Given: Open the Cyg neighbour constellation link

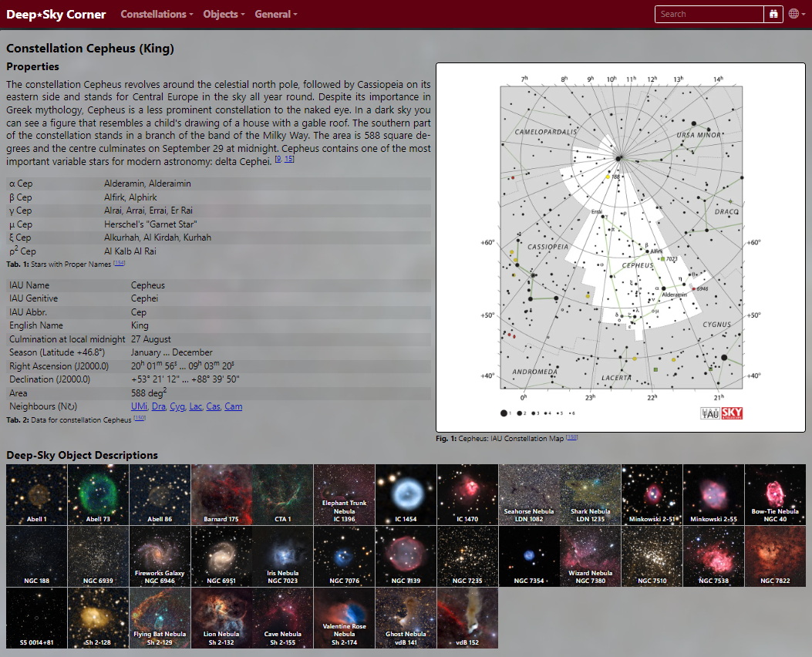Looking at the screenshot, I should click(177, 406).
